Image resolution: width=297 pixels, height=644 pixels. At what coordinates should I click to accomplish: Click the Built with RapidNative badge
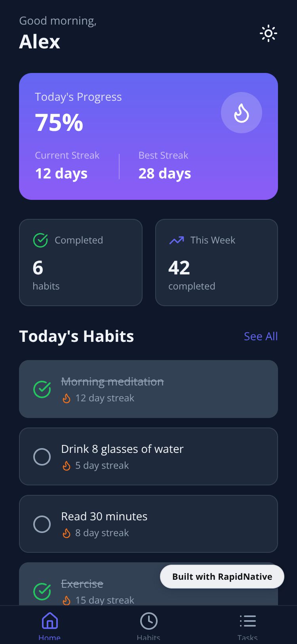222,577
